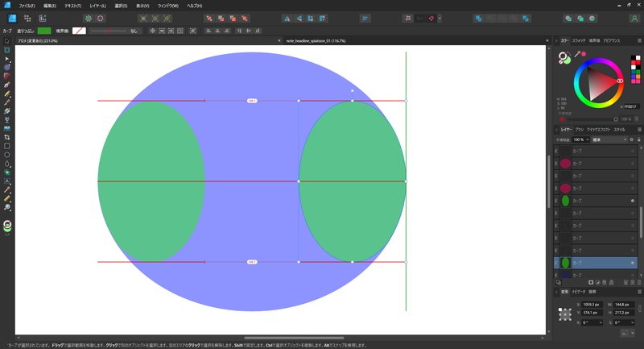Select the Pen tool
Screen dimensions: 644x349
tap(7, 85)
